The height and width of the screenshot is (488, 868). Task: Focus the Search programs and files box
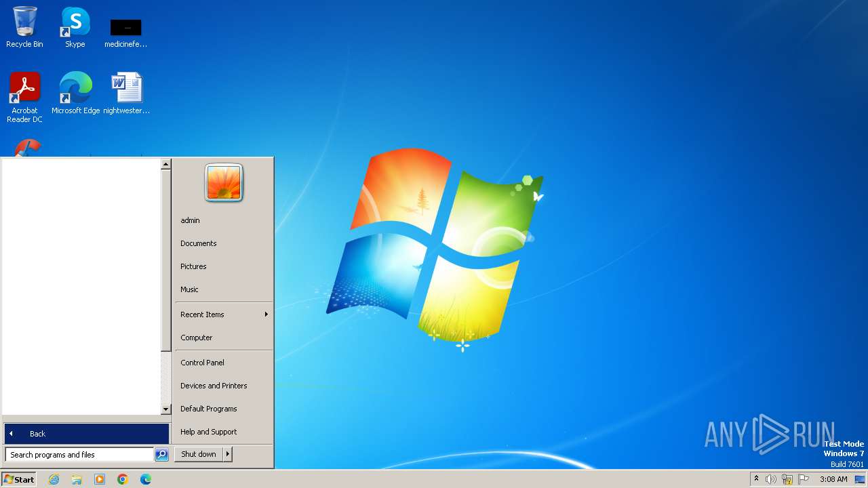pyautogui.click(x=79, y=455)
